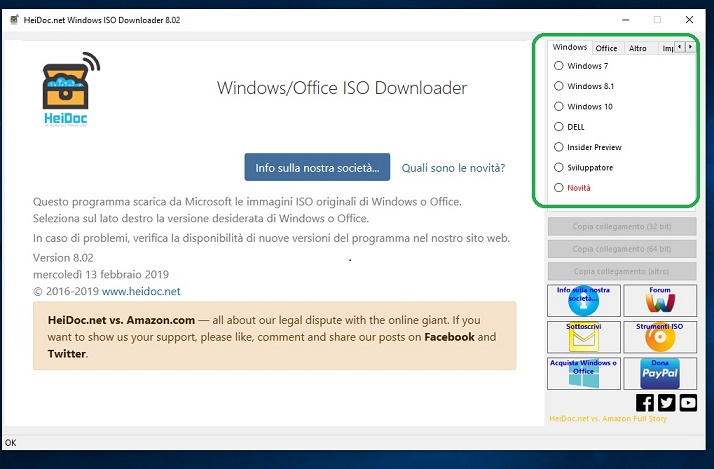Click the OK status bar text
This screenshot has height=469, width=714.
[x=10, y=443]
